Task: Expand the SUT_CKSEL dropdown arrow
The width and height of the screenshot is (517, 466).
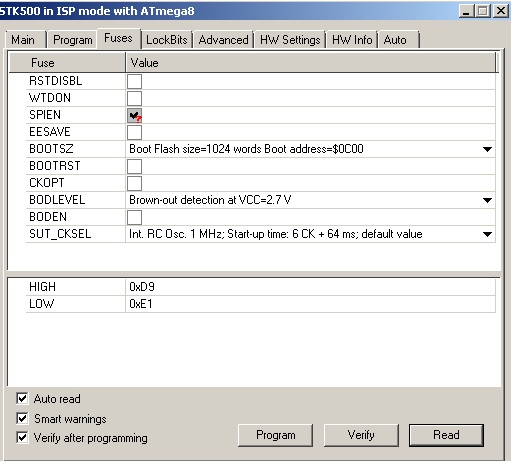Action: tap(487, 234)
